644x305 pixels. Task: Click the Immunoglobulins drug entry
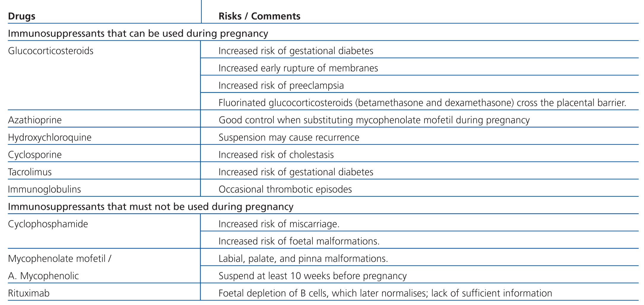pos(44,189)
